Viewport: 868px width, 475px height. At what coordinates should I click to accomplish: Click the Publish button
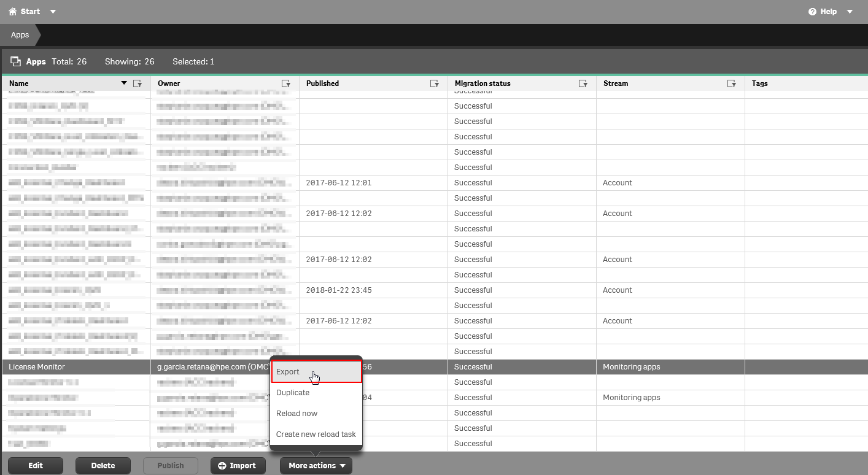[171, 466]
